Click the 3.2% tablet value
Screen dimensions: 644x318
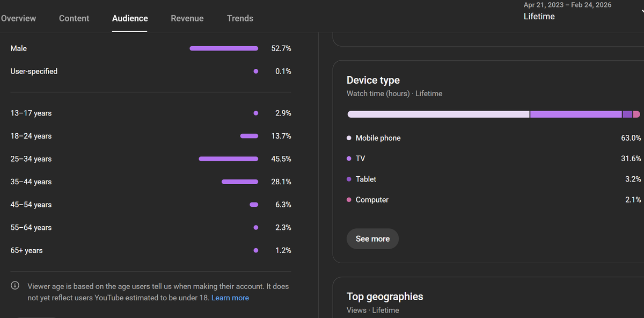pos(633,179)
